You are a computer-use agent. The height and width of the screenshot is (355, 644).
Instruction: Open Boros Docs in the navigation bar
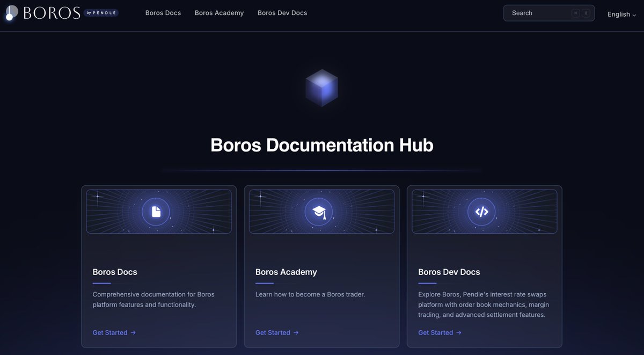(163, 13)
